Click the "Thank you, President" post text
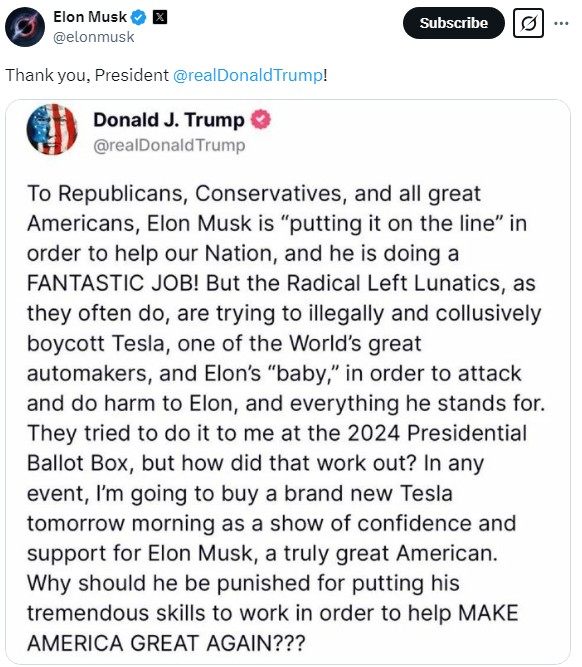Screen dimensions: 582x667 (87, 75)
